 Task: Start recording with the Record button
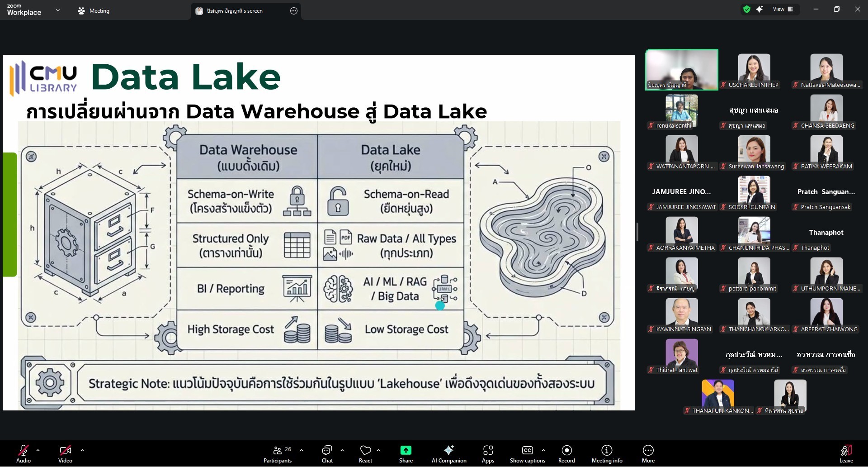click(566, 454)
